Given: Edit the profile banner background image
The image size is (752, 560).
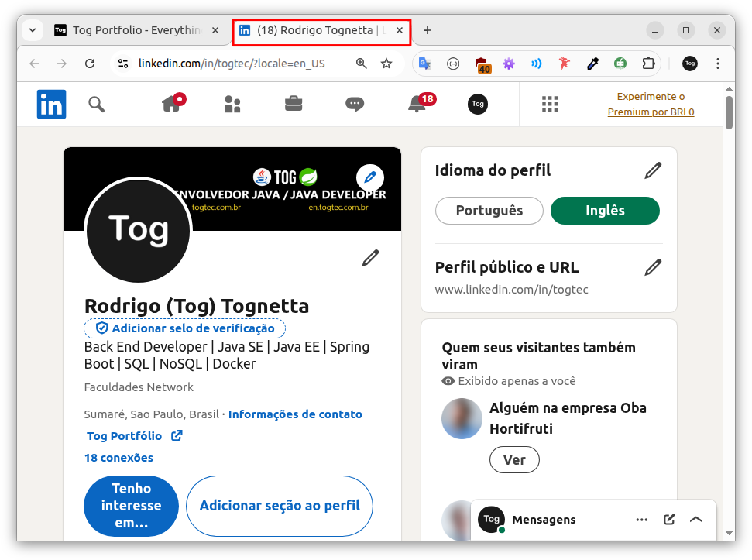Looking at the screenshot, I should pos(369,178).
